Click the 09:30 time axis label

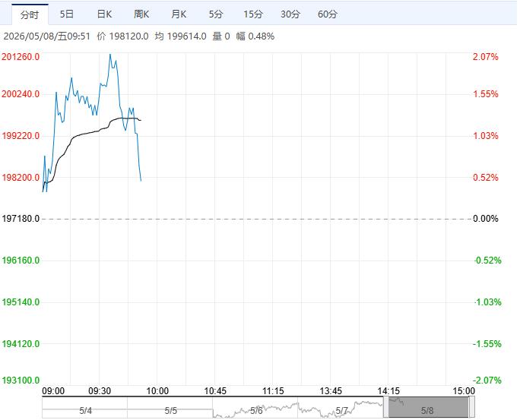point(100,391)
